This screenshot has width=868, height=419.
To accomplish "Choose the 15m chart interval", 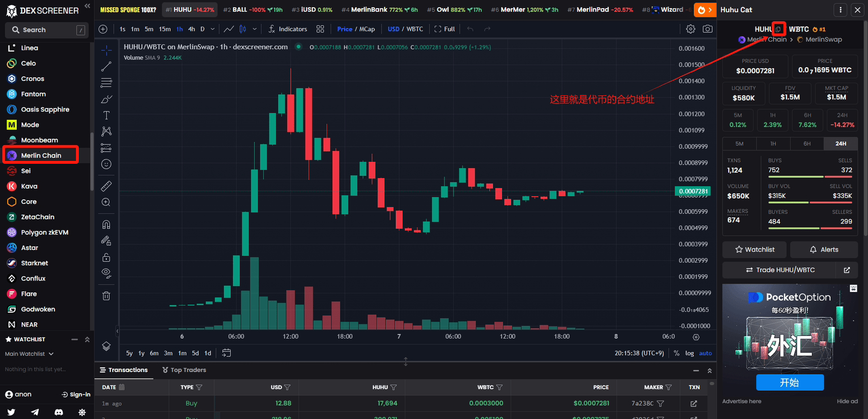I will [165, 29].
